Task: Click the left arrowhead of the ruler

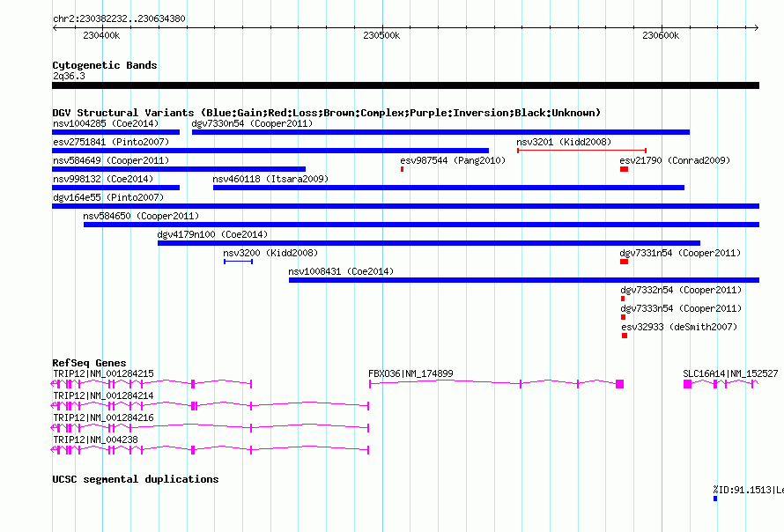Action: pos(55,28)
